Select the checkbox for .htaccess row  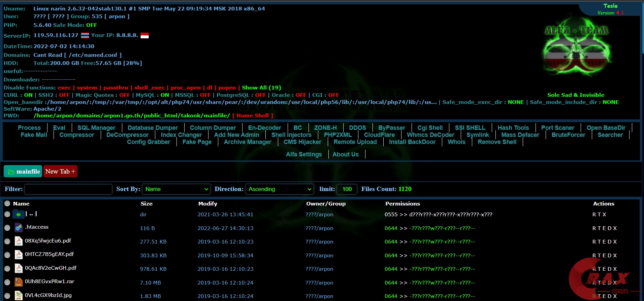pyautogui.click(x=7, y=228)
